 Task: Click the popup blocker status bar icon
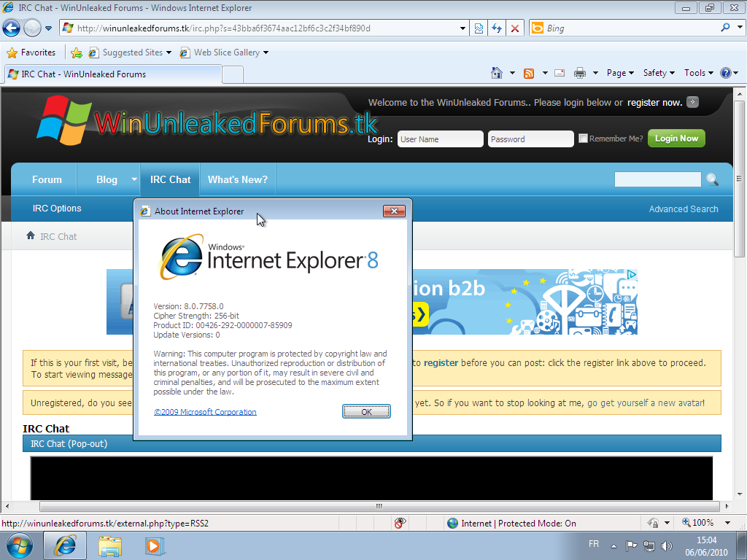400,523
